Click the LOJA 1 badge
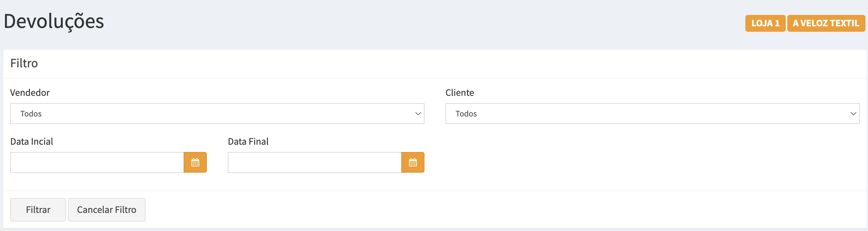The height and width of the screenshot is (231, 868). pyautogui.click(x=765, y=23)
